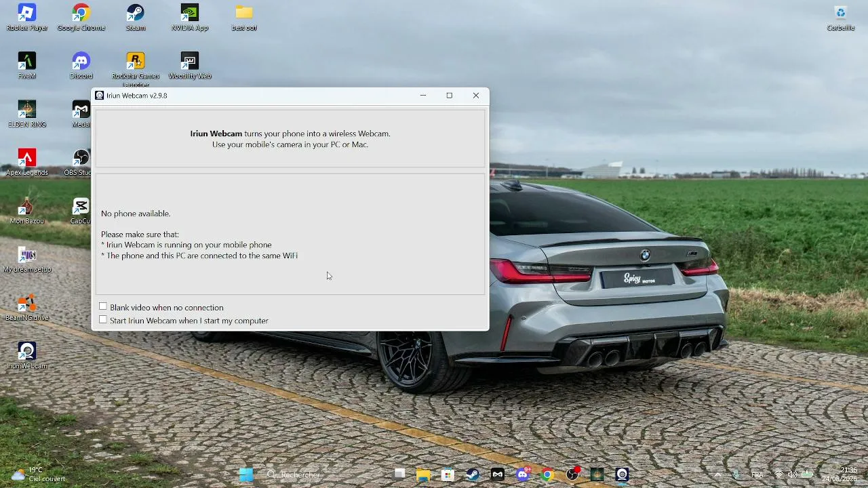Open OBS Studio from the taskbar

tap(573, 474)
